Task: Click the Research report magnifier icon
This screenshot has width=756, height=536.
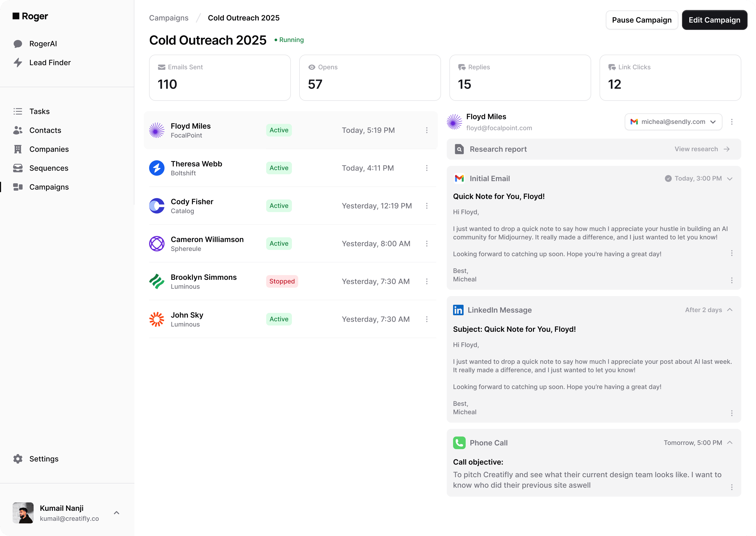Action: click(x=459, y=149)
